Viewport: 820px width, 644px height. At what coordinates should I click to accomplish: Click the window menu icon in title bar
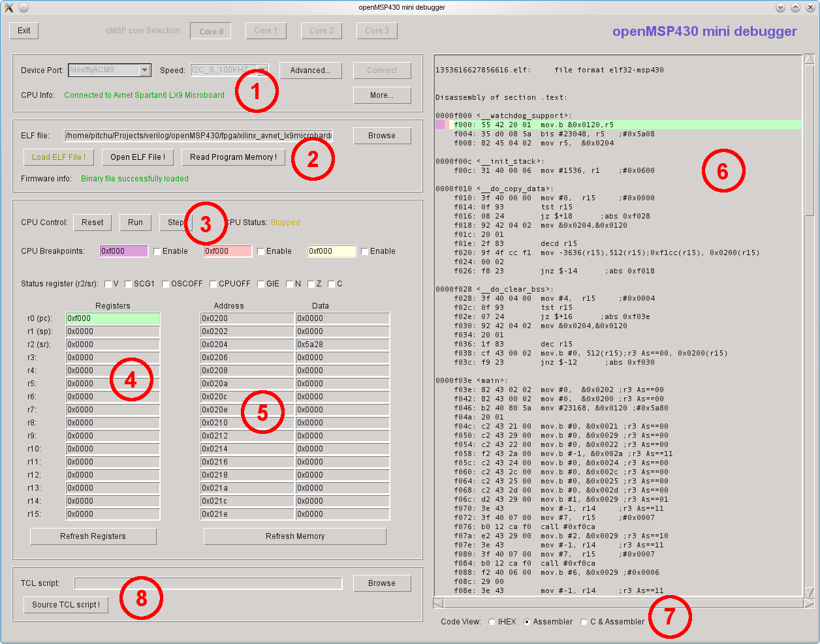coord(10,7)
